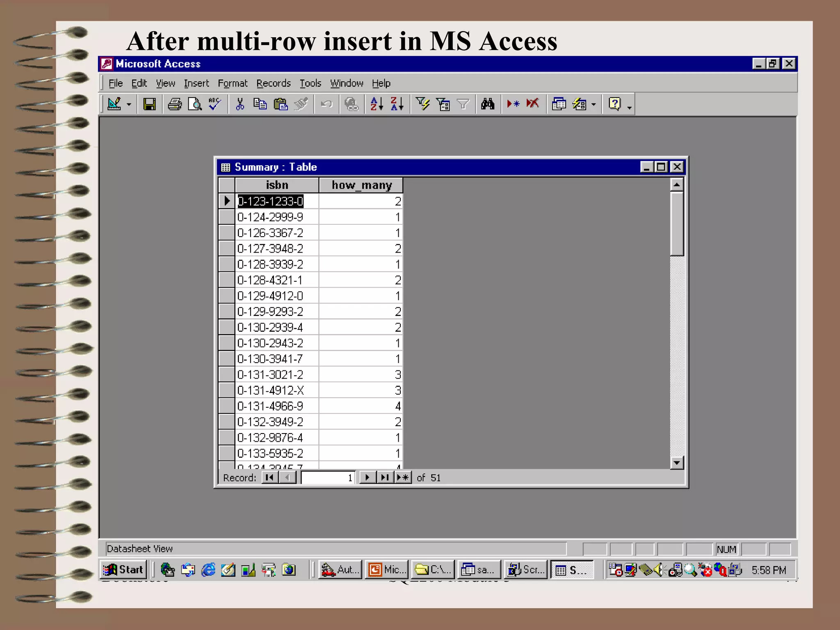The height and width of the screenshot is (630, 840).
Task: Open the New Object dropdown arrow
Action: pos(593,105)
